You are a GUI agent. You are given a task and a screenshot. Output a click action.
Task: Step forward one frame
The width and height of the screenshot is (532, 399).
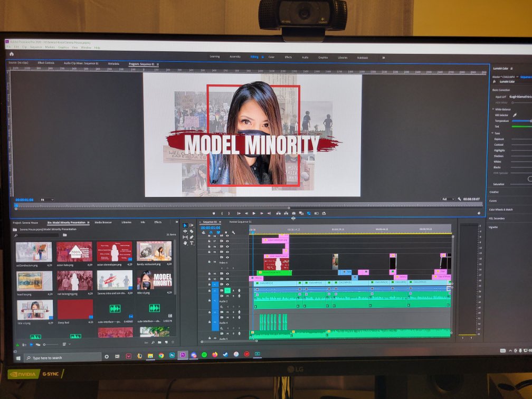coord(262,213)
